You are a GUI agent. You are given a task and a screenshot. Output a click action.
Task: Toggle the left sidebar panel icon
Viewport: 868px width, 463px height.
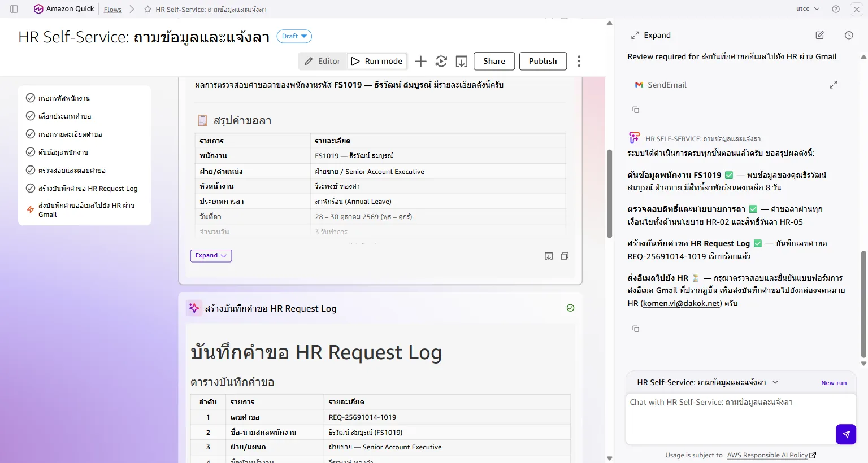tap(14, 9)
